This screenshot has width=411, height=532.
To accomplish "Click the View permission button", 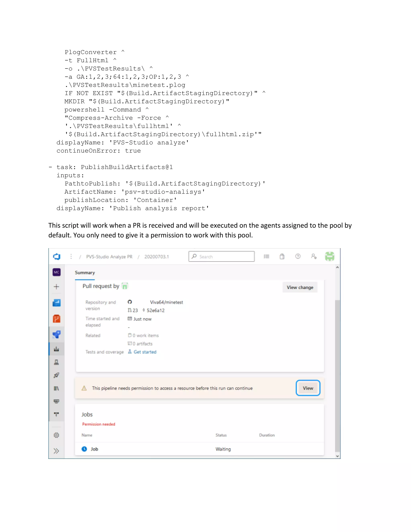I will [x=308, y=388].
